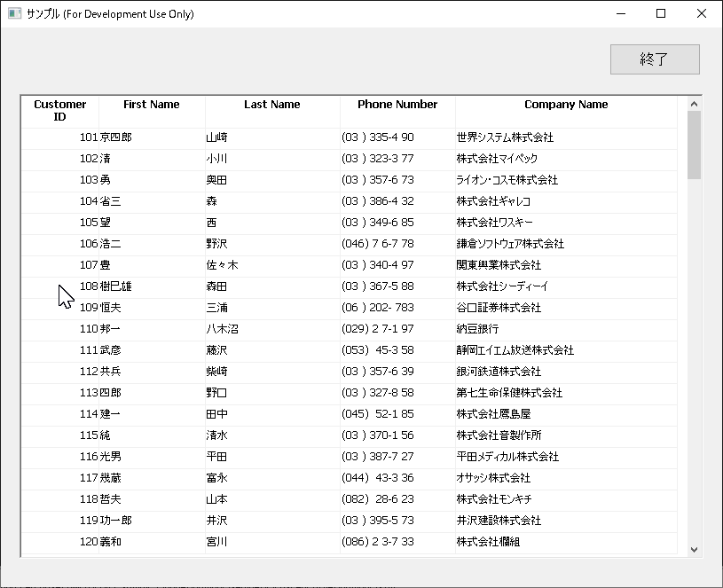Click the Customer ID column header

60,110
